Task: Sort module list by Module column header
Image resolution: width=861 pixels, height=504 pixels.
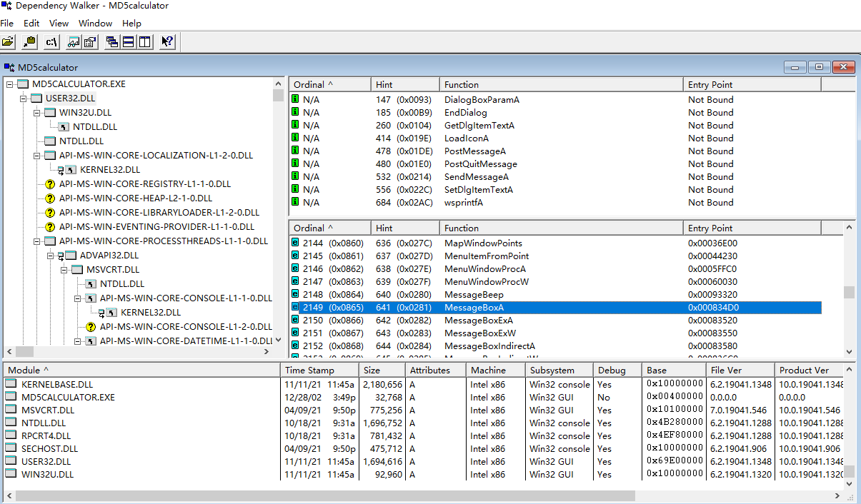Action: pos(141,370)
